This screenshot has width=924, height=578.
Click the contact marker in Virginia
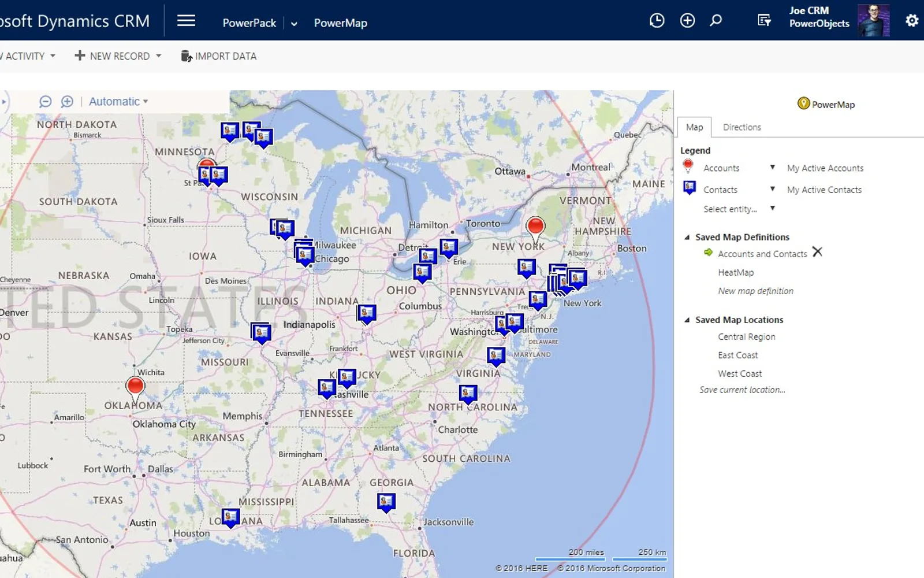tap(496, 355)
